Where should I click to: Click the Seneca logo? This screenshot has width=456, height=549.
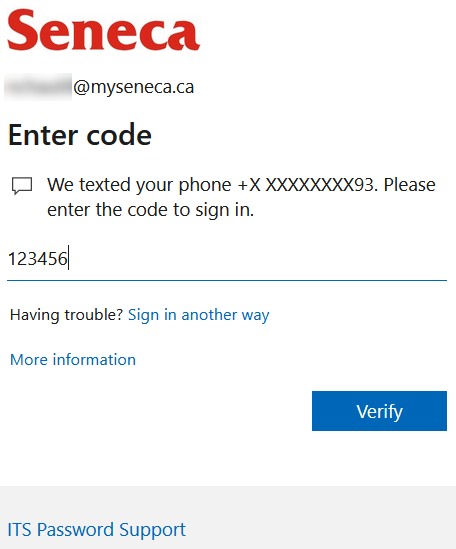[104, 29]
